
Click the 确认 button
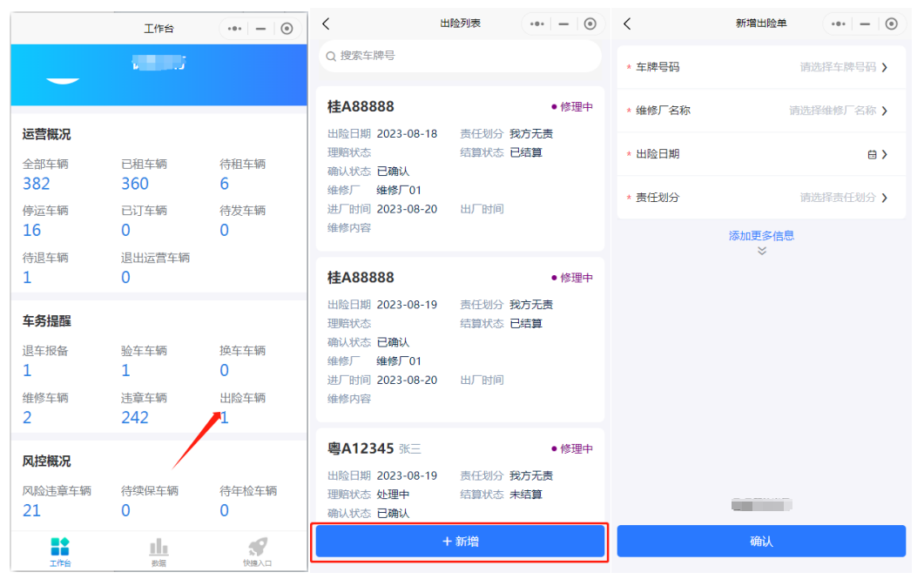click(x=761, y=542)
